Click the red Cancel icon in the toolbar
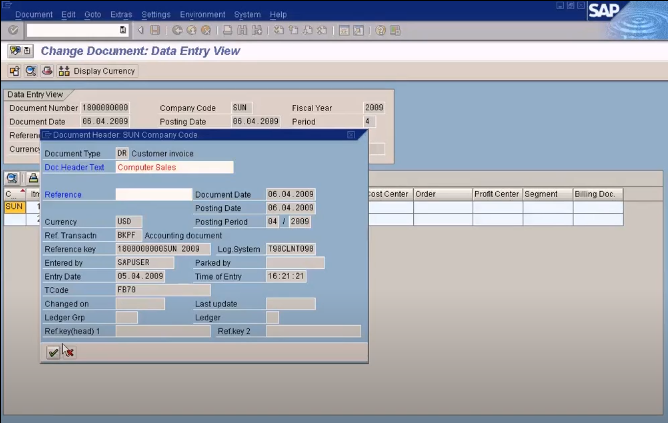The height and width of the screenshot is (423, 668). coord(206,30)
